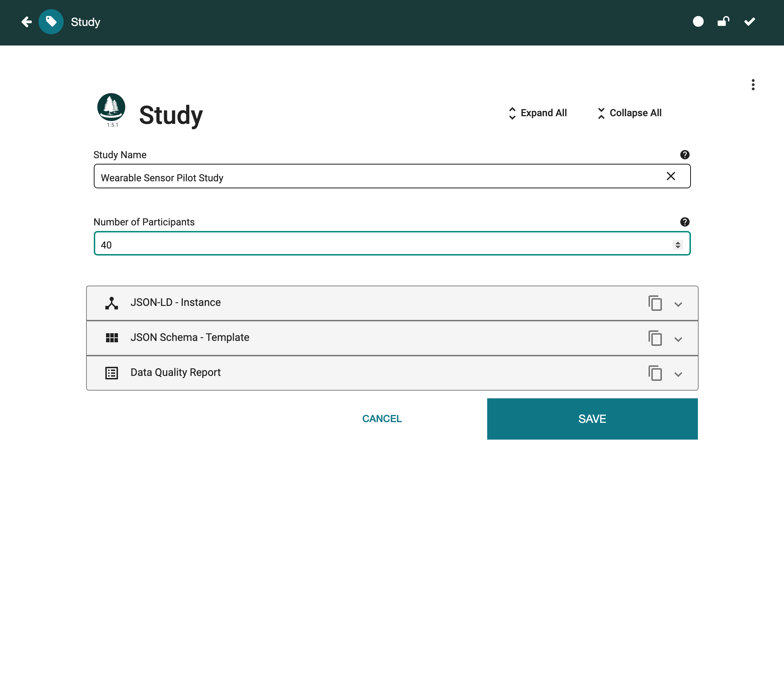Expand the Data Quality Report panel

point(678,374)
